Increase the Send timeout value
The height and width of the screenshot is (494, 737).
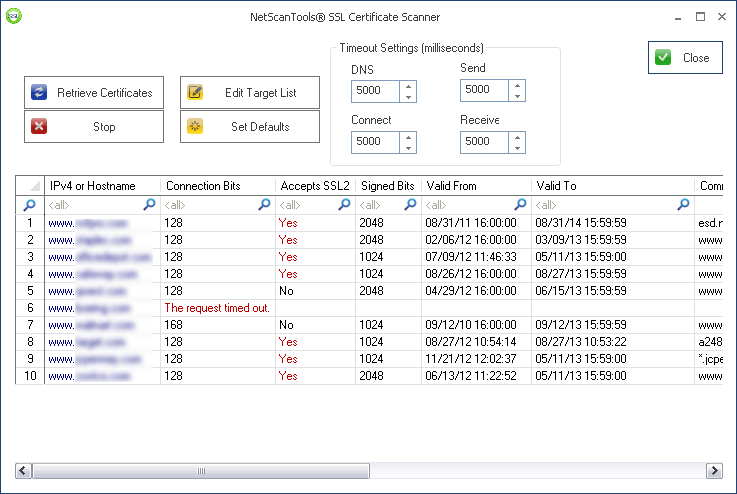(517, 86)
